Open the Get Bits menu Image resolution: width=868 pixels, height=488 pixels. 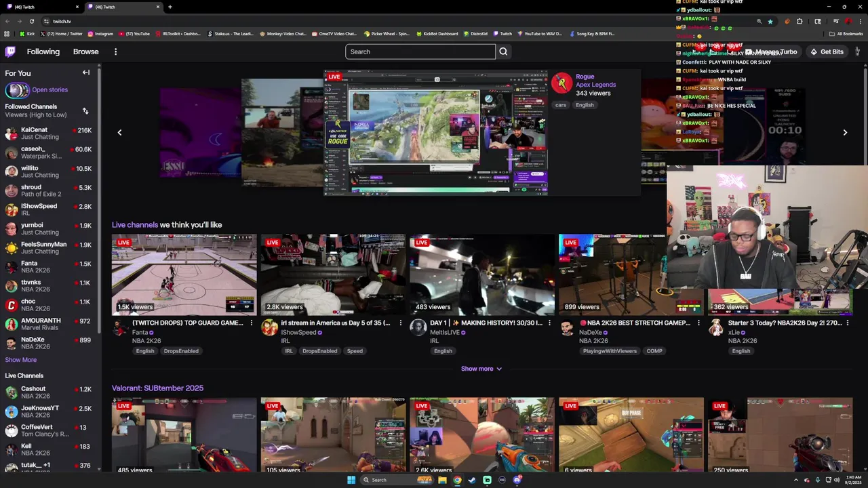827,52
